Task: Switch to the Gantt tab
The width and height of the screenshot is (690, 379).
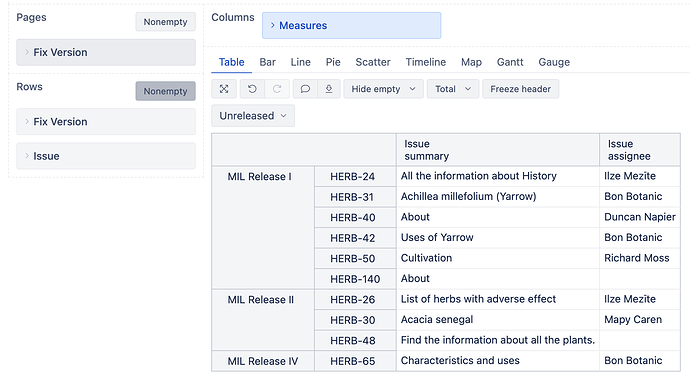Action: tap(510, 62)
